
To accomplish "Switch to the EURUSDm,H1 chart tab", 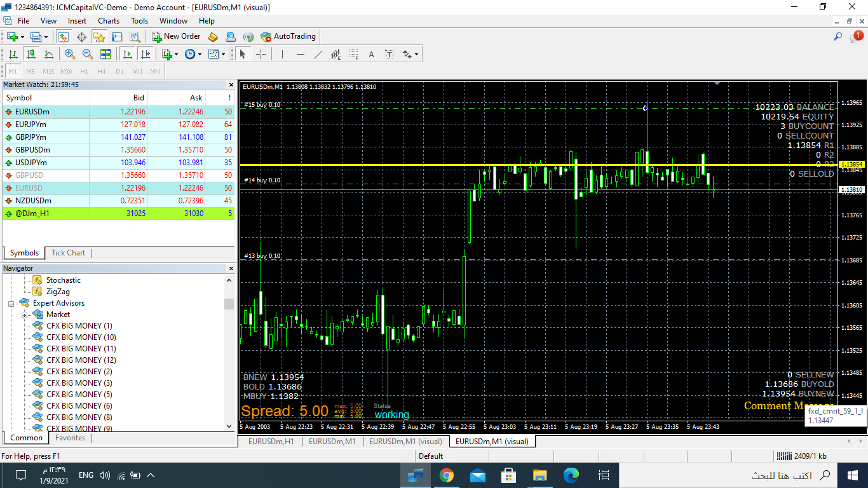I will [x=271, y=441].
